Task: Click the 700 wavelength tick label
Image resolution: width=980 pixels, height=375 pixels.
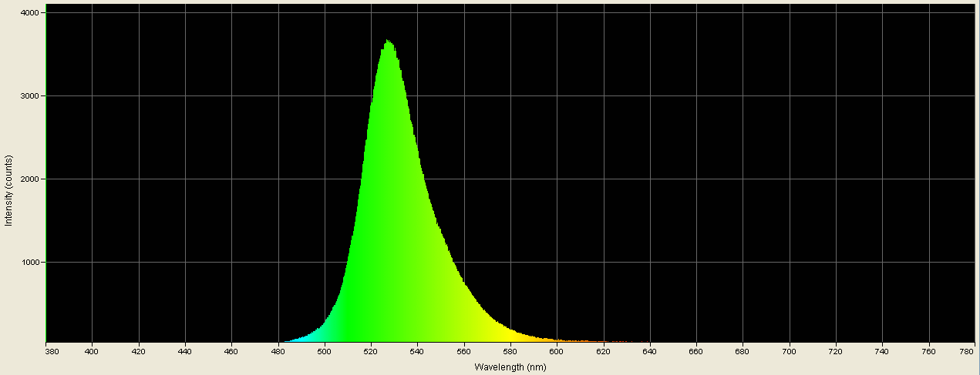Action: pos(790,351)
